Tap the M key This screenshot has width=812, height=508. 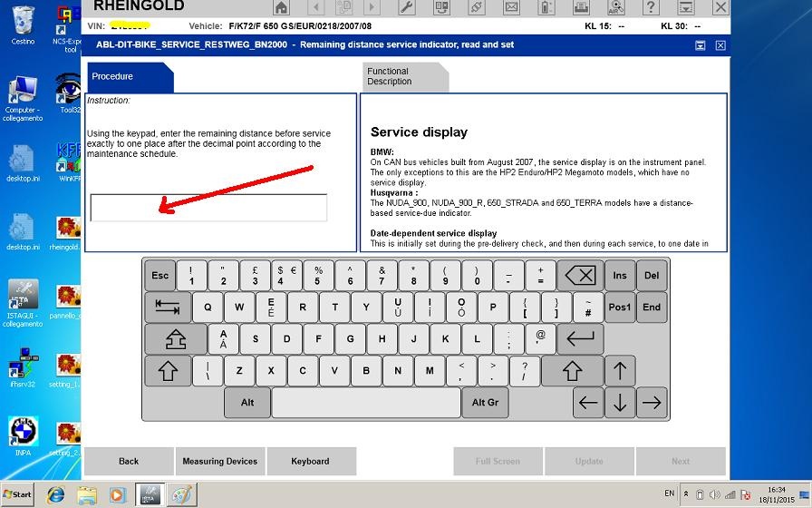pos(430,371)
